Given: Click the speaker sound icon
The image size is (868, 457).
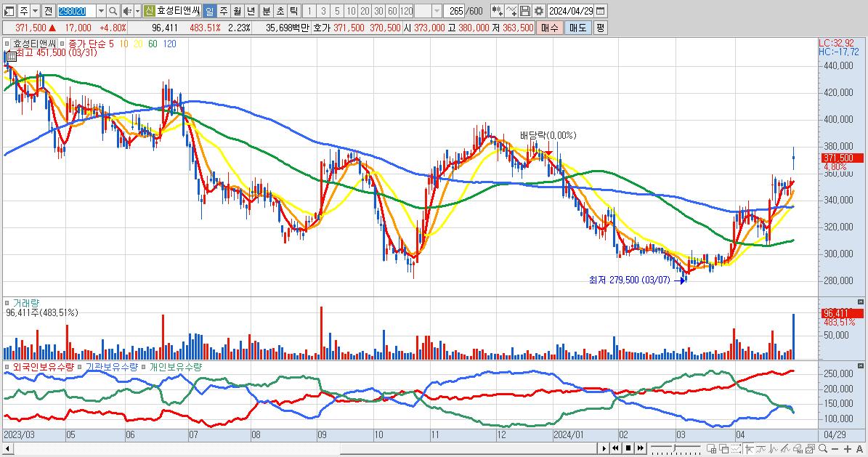Looking at the screenshot, I should click(x=127, y=10).
